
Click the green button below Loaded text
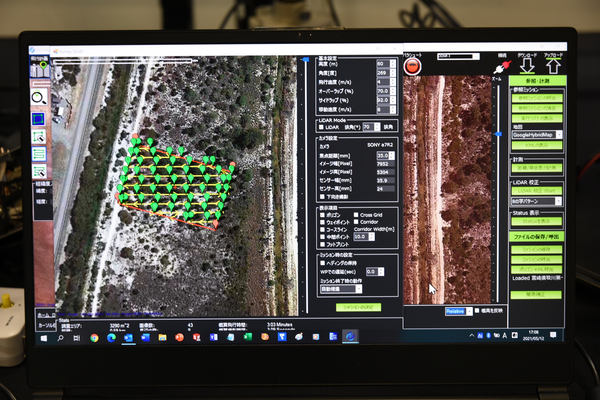(x=536, y=294)
